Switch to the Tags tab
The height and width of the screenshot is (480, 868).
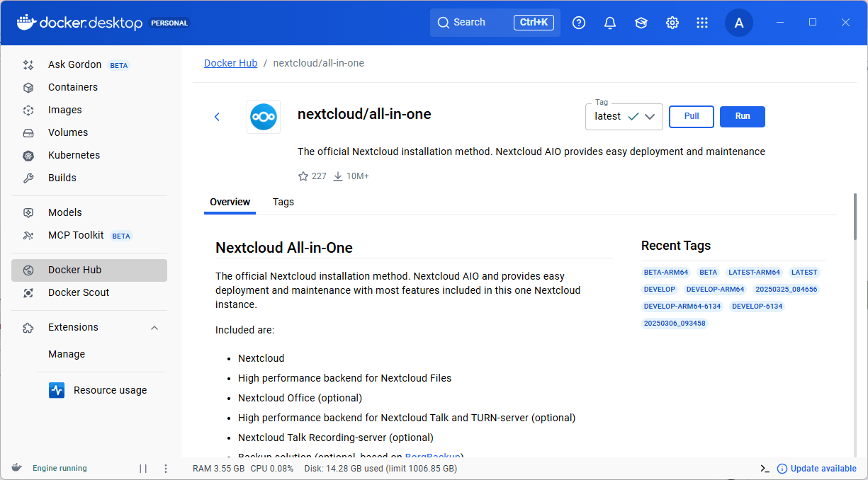coord(283,202)
